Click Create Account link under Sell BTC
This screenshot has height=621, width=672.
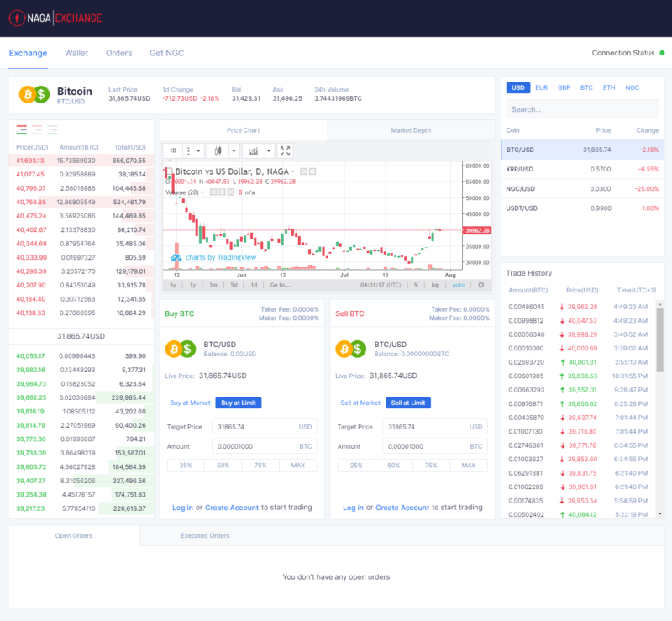(x=402, y=508)
